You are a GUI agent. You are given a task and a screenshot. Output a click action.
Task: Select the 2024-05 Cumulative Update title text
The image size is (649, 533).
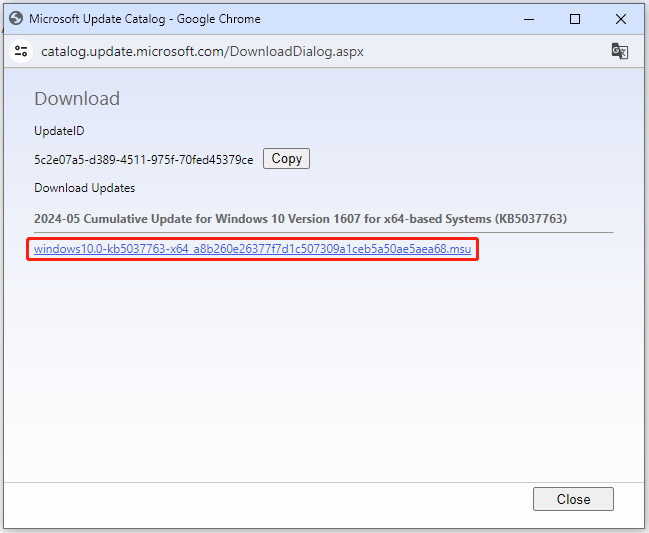pos(300,218)
